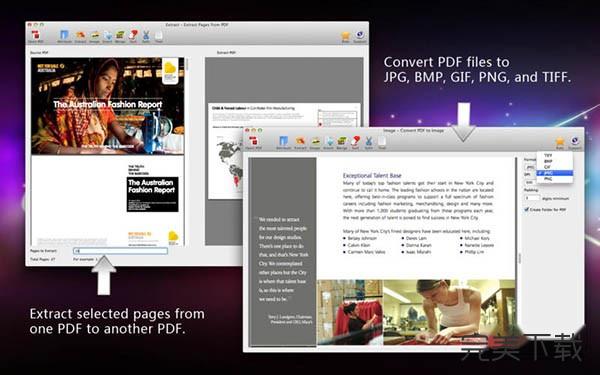Open Support icon in Extract window
The width and height of the screenshot is (600, 375).
click(360, 35)
